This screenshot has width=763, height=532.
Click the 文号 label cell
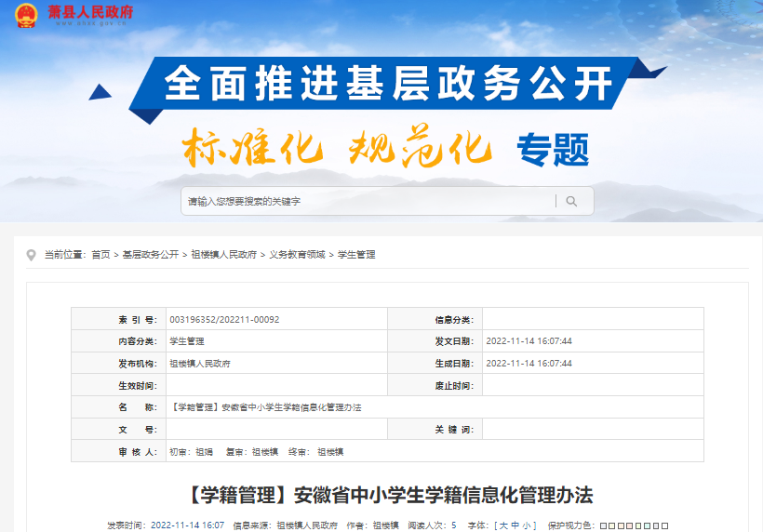coord(119,430)
